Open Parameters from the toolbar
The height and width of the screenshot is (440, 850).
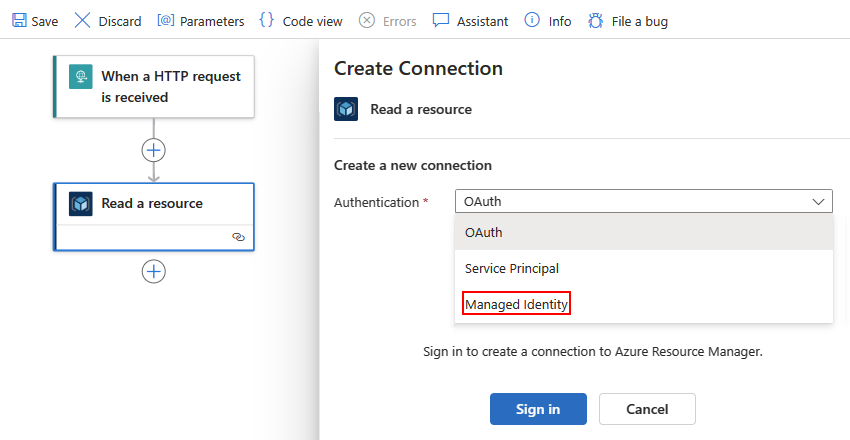[166, 21]
